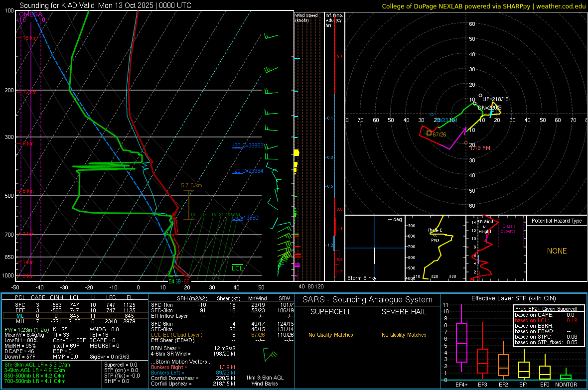Select the EFF parcel row
This screenshot has width=588, height=390.
[x=75, y=310]
